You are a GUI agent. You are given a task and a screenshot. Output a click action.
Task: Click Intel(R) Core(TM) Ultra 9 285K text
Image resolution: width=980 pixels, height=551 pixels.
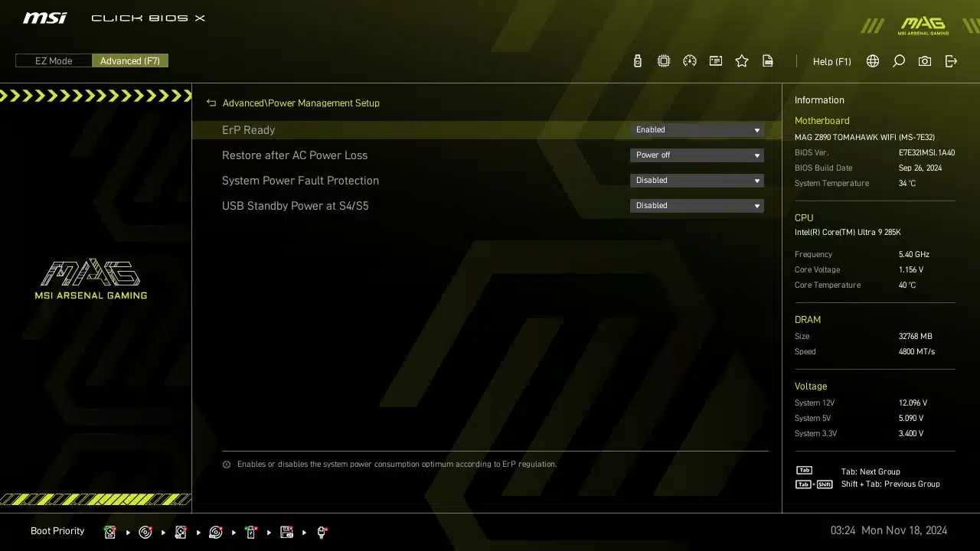pos(848,233)
